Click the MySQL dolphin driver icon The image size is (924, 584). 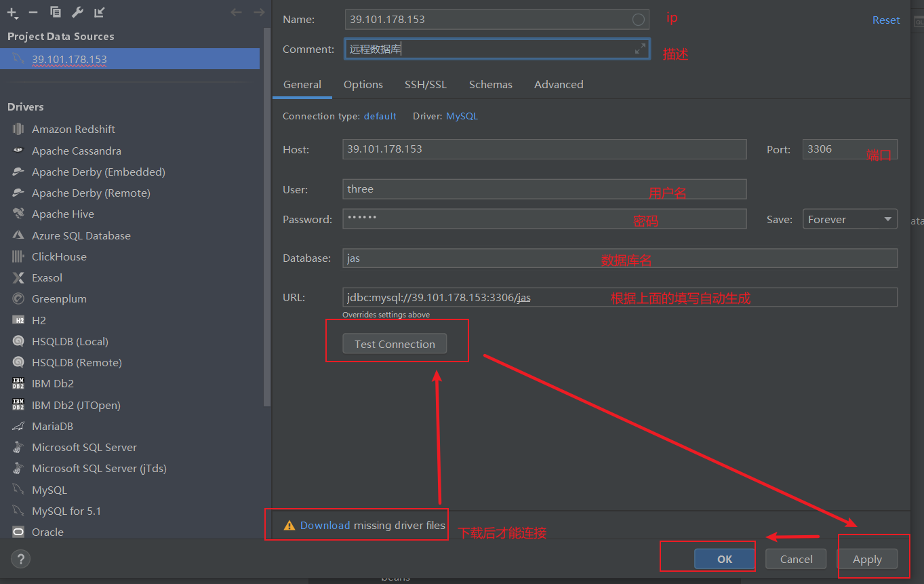[18, 490]
